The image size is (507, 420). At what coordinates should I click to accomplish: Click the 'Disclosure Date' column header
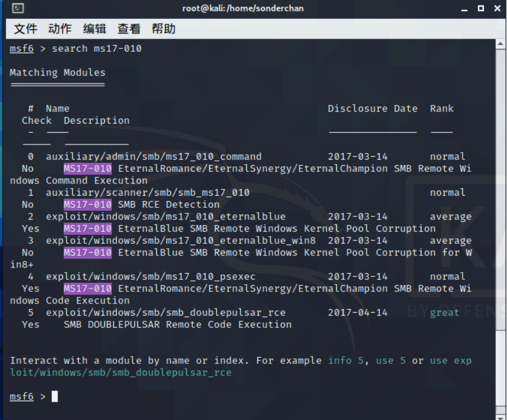373,109
